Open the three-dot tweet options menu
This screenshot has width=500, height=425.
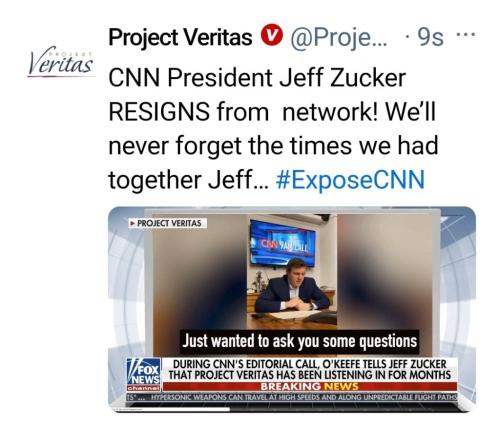pyautogui.click(x=466, y=34)
